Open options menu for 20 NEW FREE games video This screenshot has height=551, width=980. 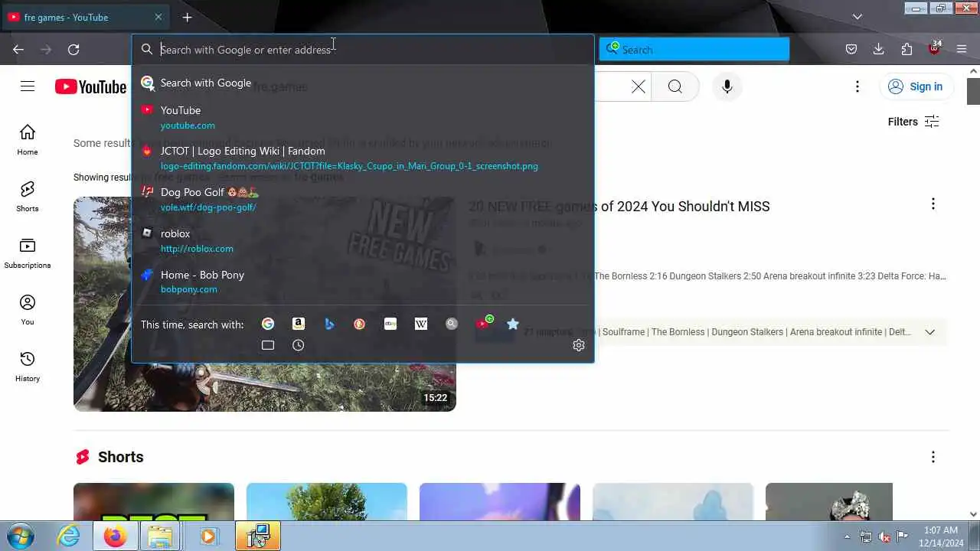pyautogui.click(x=933, y=204)
